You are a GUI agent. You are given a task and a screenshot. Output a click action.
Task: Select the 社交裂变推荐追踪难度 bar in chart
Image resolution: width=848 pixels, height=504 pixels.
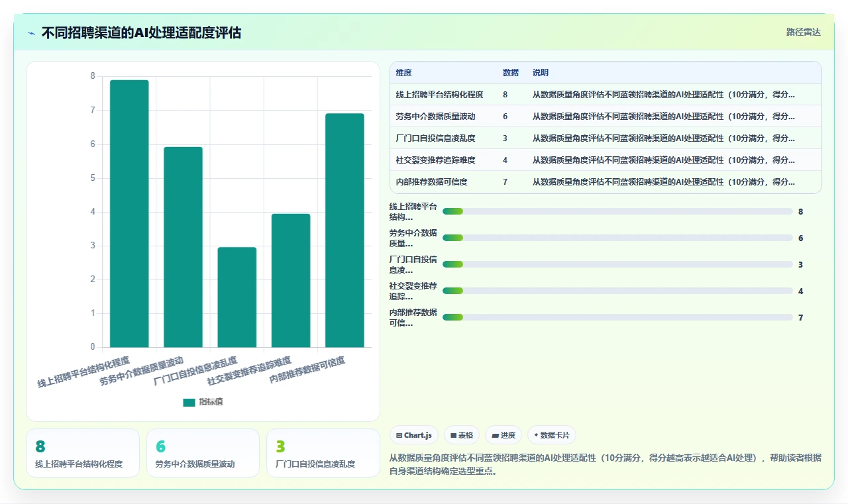point(291,280)
